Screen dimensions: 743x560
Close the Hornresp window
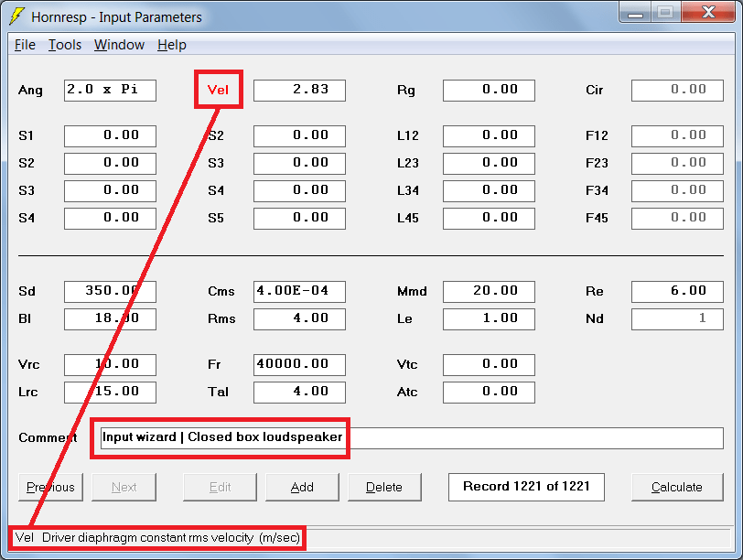click(x=708, y=12)
